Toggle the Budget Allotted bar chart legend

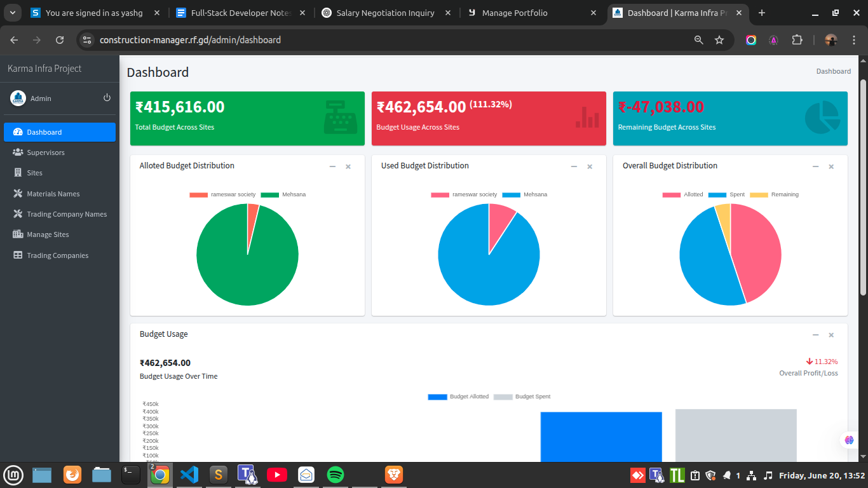coord(458,396)
